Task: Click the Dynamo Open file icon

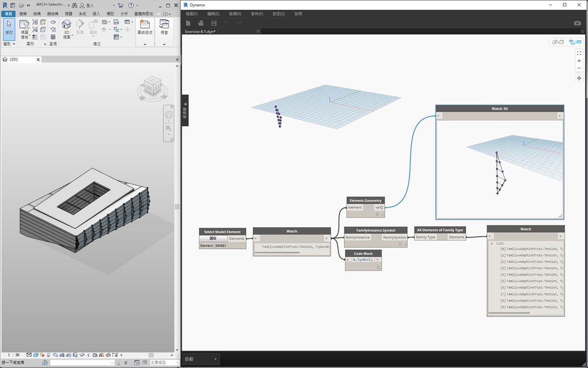Action: click(201, 23)
